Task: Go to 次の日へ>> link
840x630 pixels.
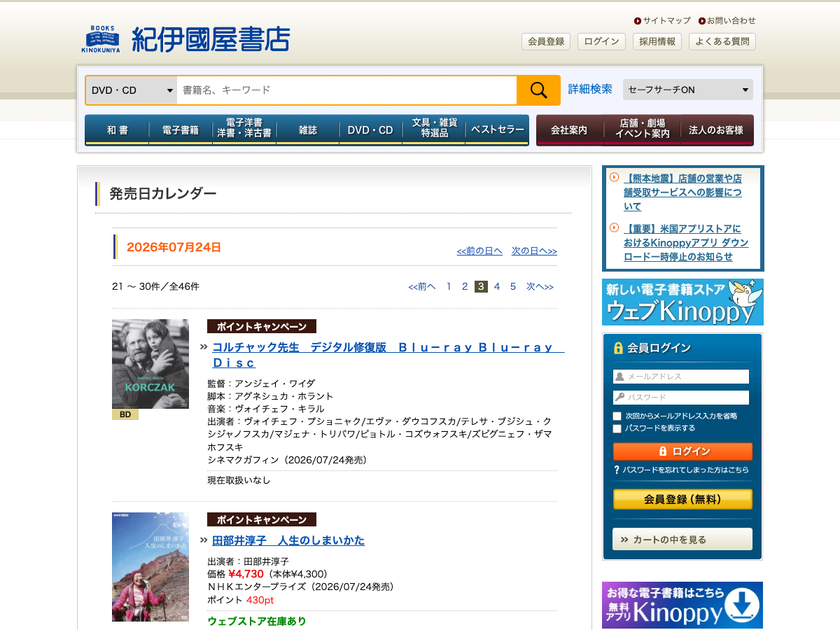Action: pos(534,251)
